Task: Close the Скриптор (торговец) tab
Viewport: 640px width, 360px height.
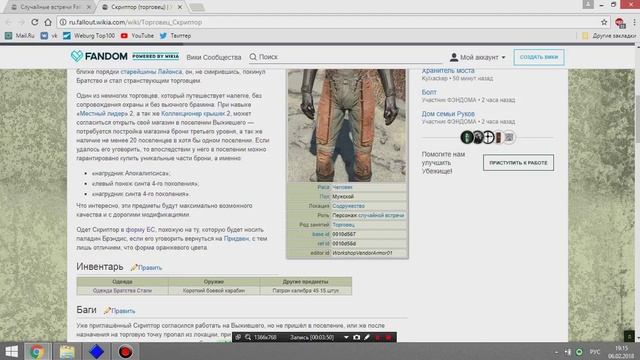Action: point(180,7)
